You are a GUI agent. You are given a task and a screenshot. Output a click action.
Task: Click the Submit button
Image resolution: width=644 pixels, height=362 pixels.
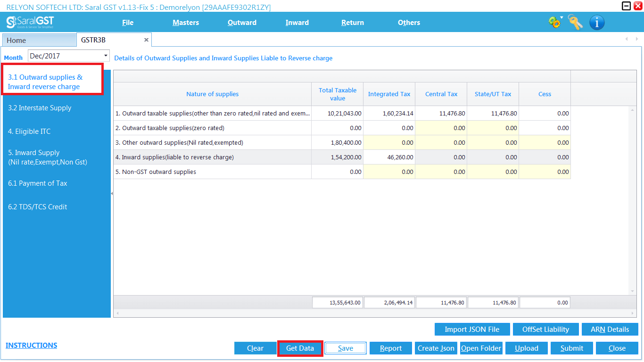point(572,348)
